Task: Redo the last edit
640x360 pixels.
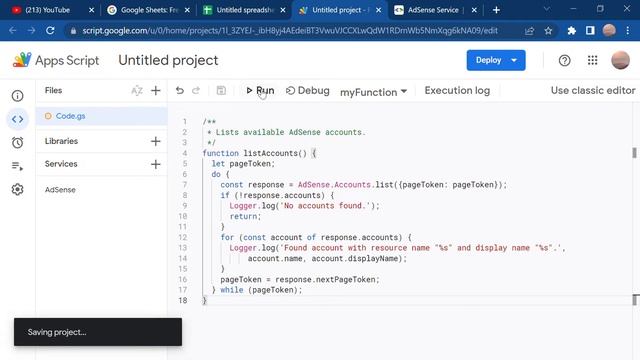Action: (196, 91)
